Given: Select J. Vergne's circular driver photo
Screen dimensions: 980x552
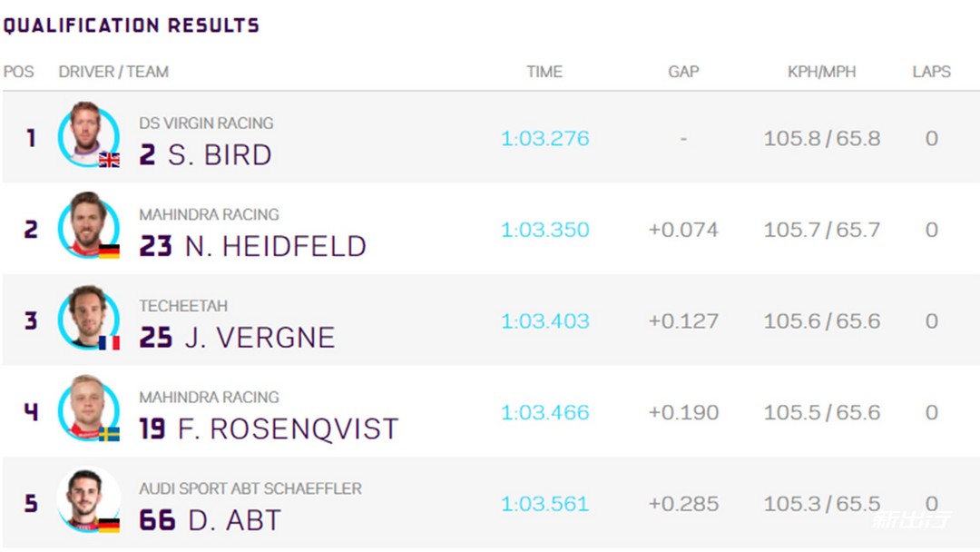Looking at the screenshot, I should click(88, 318).
